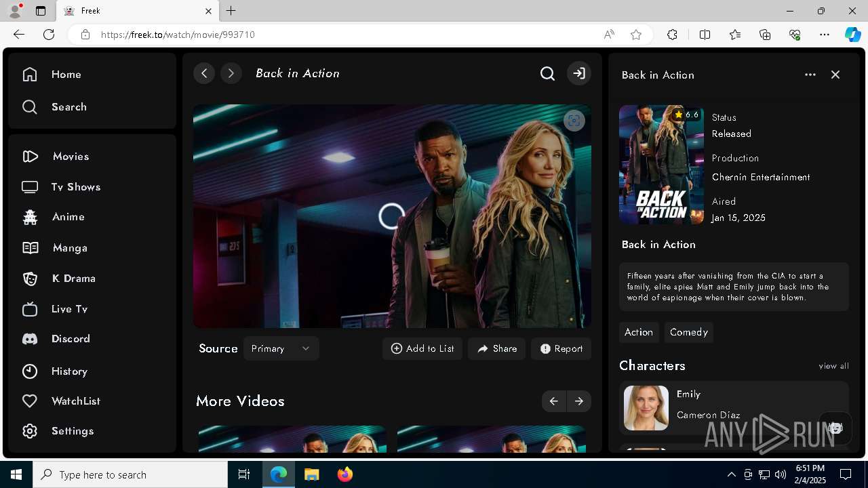
Task: Open the volume speaker icon in tray
Action: 780,474
